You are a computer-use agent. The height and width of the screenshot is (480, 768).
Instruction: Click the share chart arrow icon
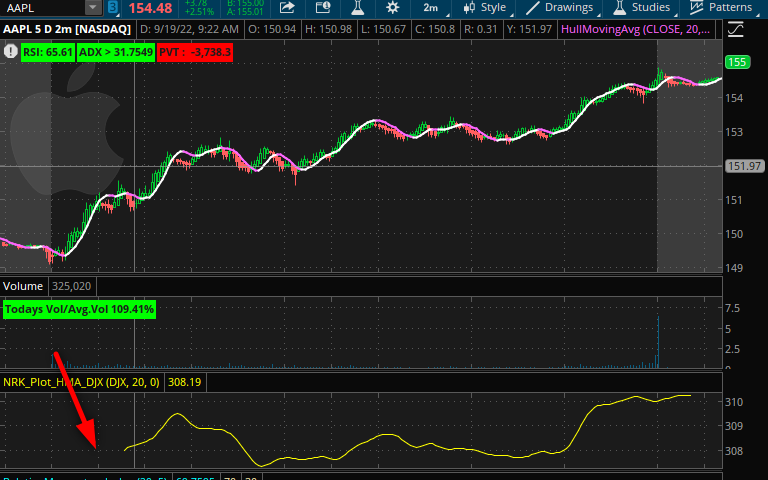tap(287, 8)
